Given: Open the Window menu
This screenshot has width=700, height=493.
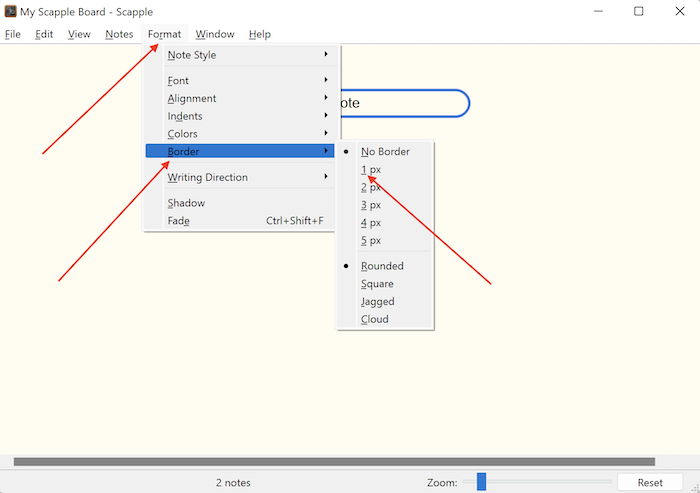Looking at the screenshot, I should coord(215,34).
